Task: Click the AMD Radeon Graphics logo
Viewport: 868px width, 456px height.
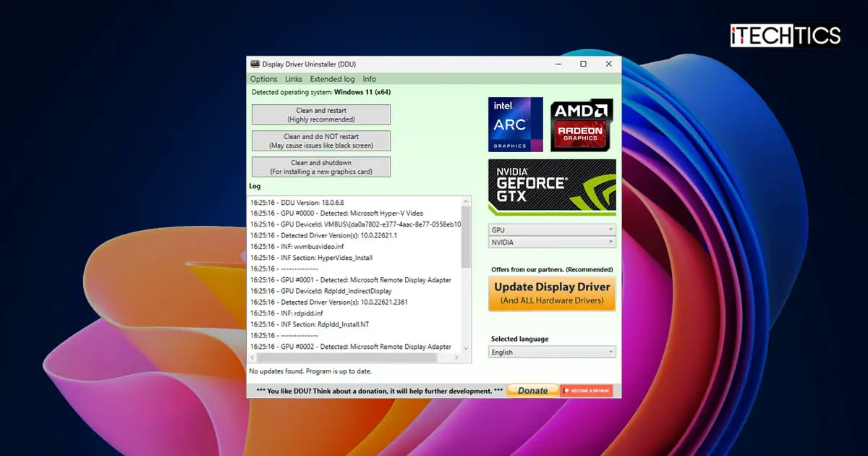Action: point(581,124)
